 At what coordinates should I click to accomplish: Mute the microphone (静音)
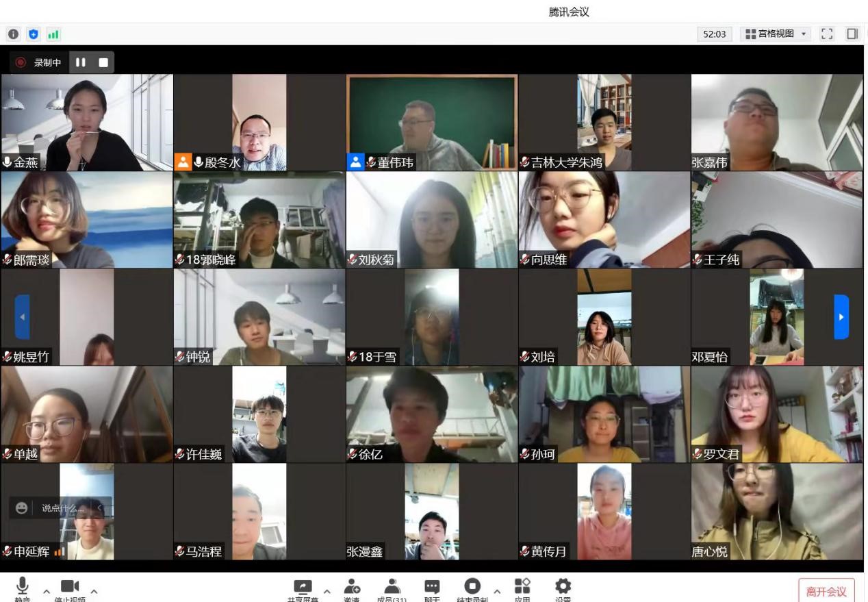pos(23,588)
